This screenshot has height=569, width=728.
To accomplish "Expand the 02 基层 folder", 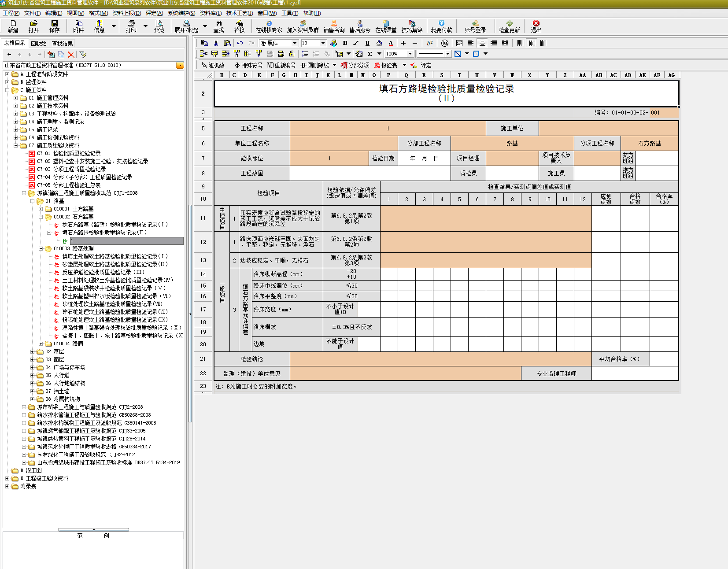I will pyautogui.click(x=32, y=351).
